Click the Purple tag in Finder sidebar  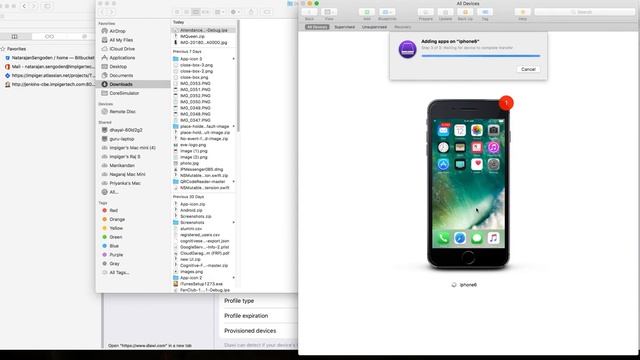[116, 255]
